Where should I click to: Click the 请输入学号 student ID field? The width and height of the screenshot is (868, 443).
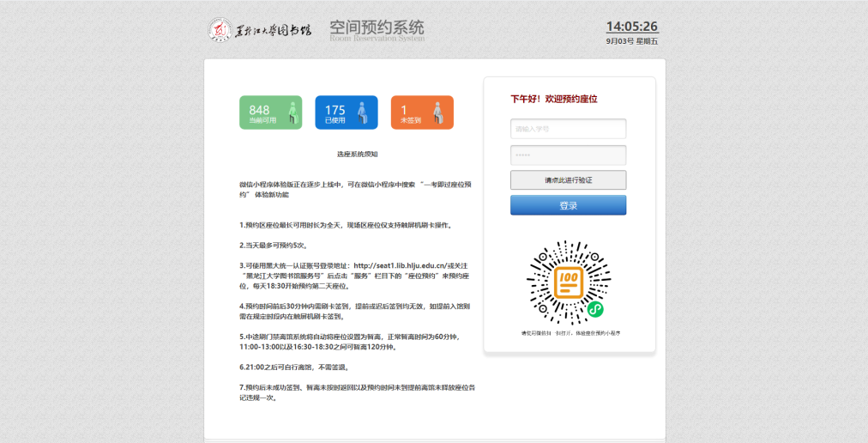coord(568,129)
